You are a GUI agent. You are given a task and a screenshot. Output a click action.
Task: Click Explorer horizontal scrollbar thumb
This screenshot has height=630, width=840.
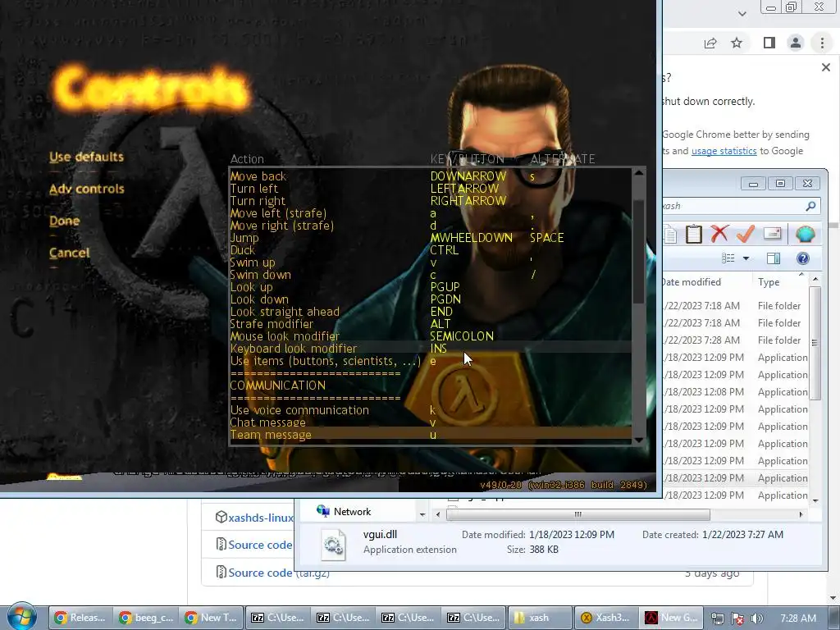pos(578,514)
